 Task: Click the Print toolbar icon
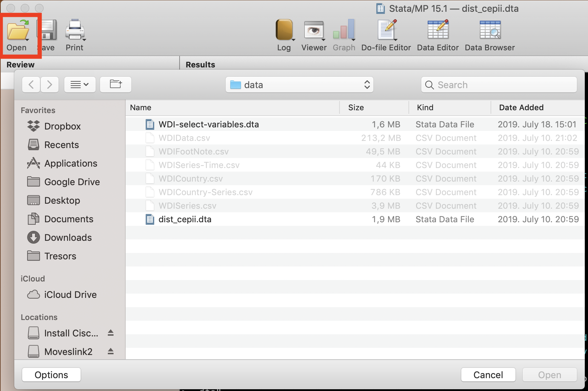(75, 30)
